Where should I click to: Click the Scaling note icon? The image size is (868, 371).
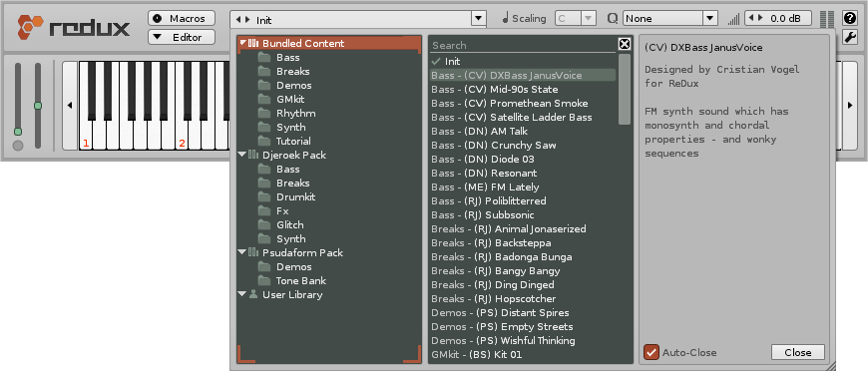pos(506,19)
